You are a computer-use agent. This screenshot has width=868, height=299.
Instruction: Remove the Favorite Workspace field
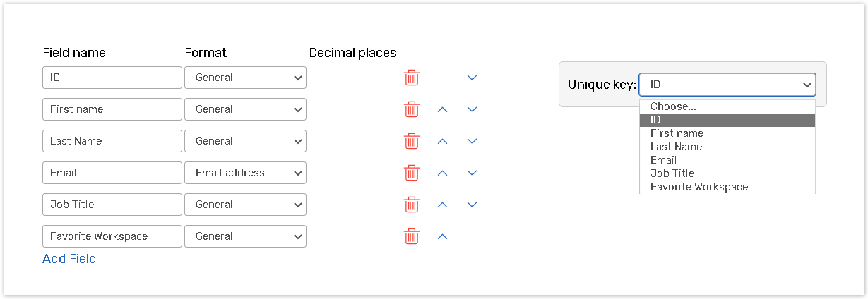point(412,236)
